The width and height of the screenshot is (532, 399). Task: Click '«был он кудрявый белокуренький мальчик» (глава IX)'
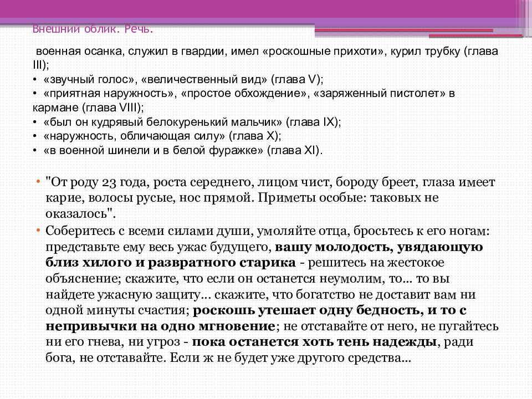pos(192,122)
